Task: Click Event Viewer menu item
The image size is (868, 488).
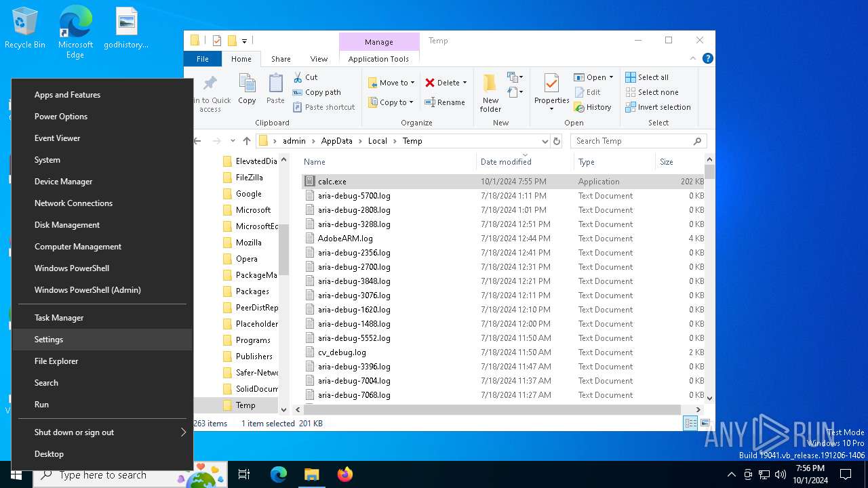Action: click(102, 138)
